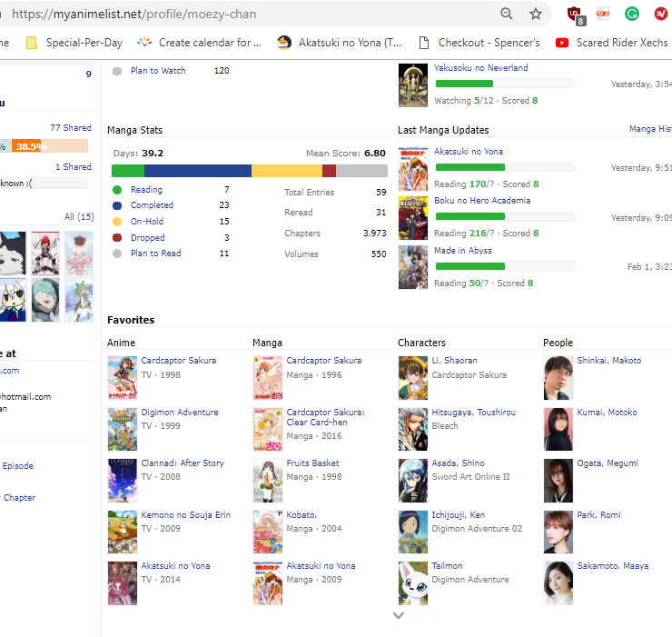Image resolution: width=672 pixels, height=637 pixels.
Task: Open Yakusoku no Neverland anime update
Action: tap(480, 68)
